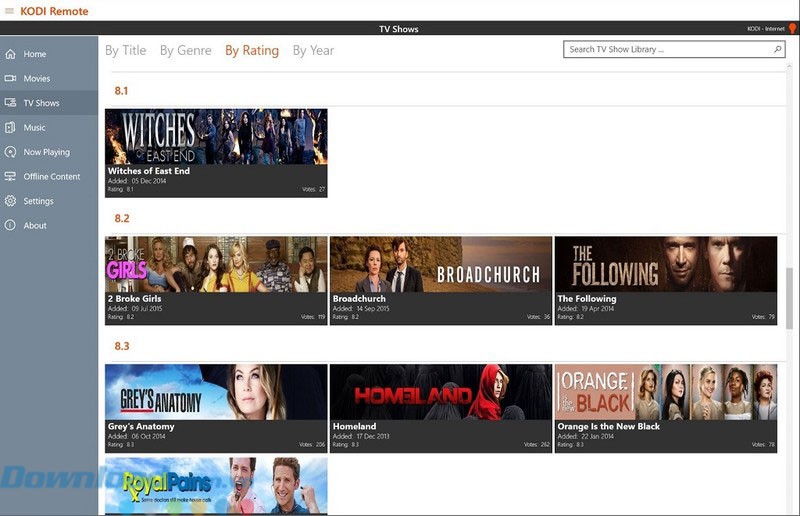Image resolution: width=800 pixels, height=516 pixels.
Task: Click the Search TV Show Library field
Action: pyautogui.click(x=665, y=49)
